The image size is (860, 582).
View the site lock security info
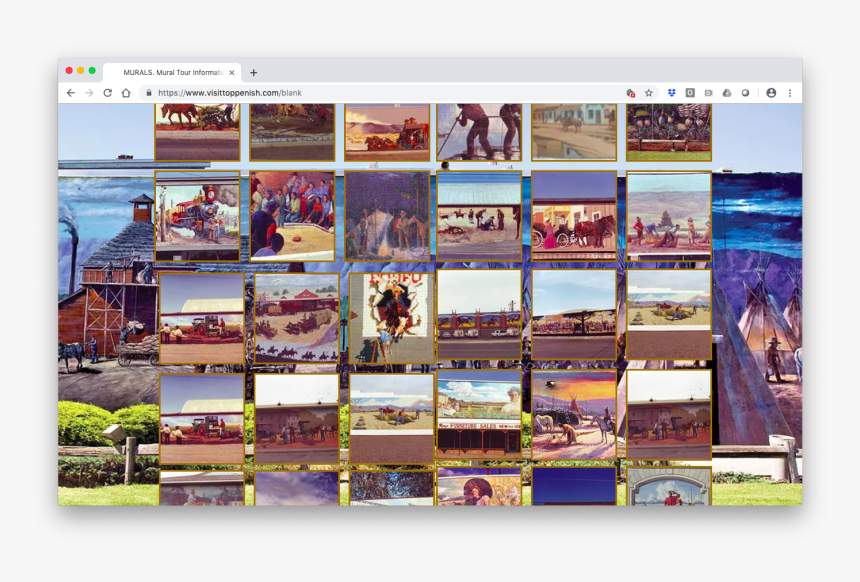pyautogui.click(x=149, y=93)
